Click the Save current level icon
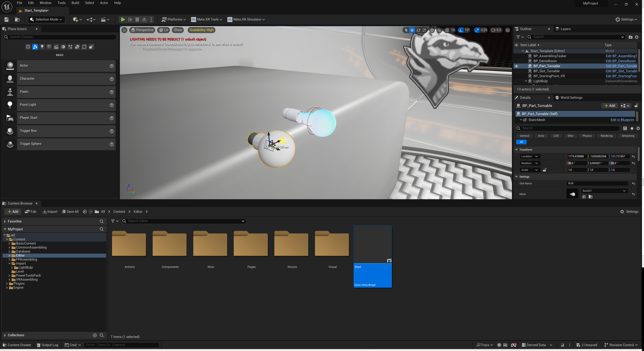The height and width of the screenshot is (351, 644). pyautogui.click(x=7, y=19)
